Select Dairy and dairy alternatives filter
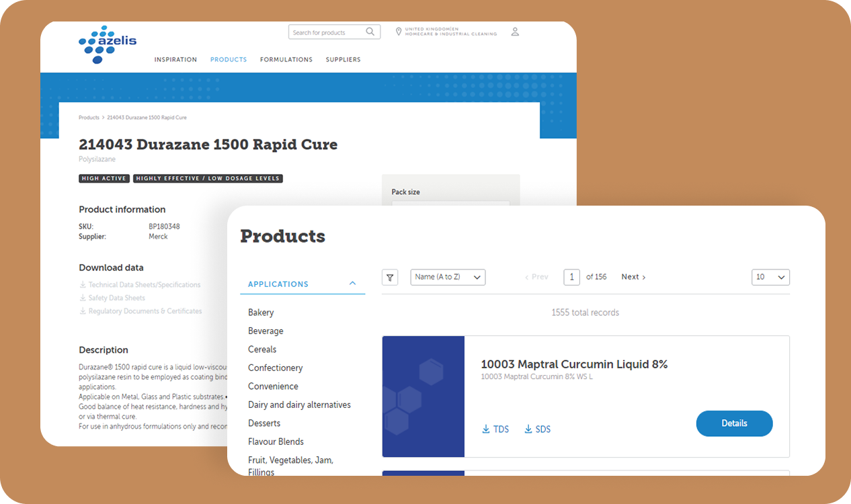The width and height of the screenshot is (851, 504). pos(299,405)
